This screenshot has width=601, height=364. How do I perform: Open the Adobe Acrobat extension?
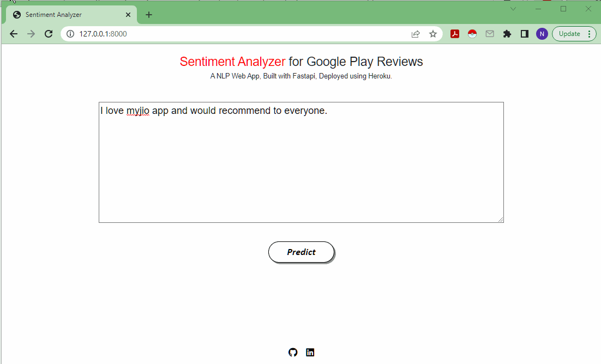pos(455,34)
